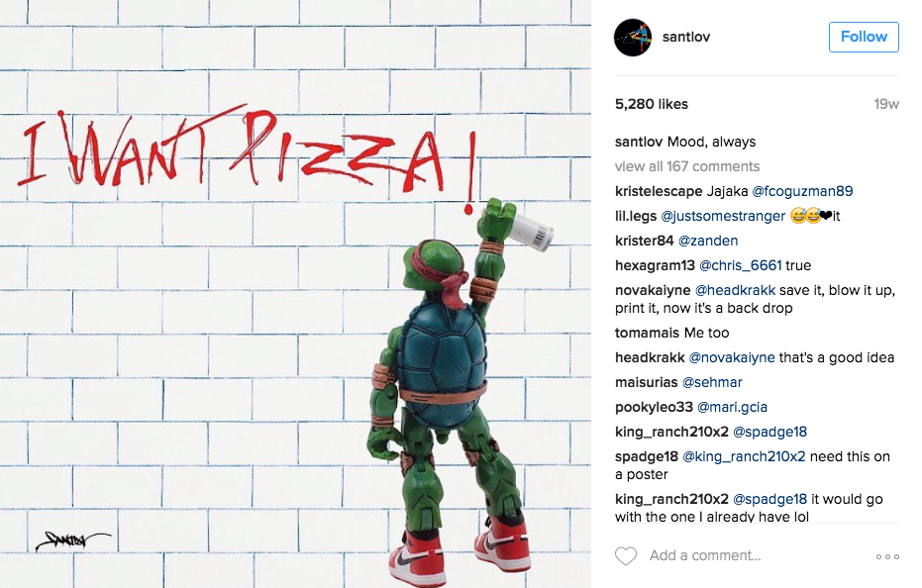This screenshot has height=588, width=922.
Task: Visit the @zanden mention link
Action: pyautogui.click(x=708, y=241)
